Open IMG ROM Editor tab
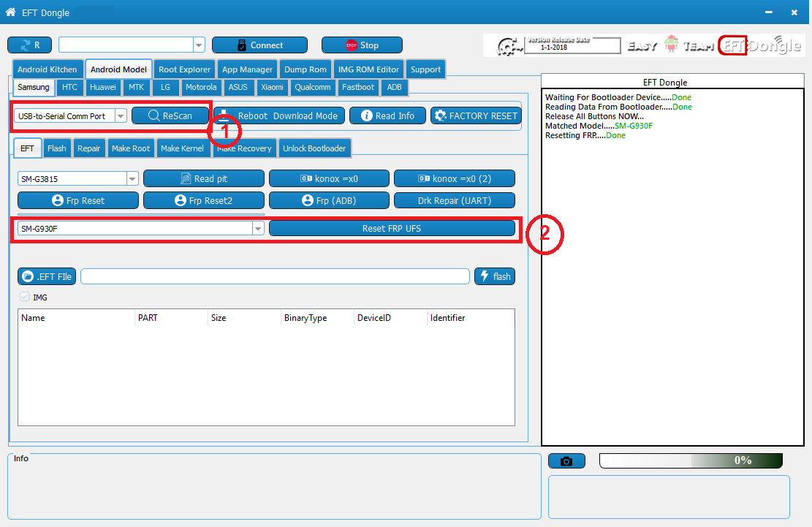 coord(368,69)
